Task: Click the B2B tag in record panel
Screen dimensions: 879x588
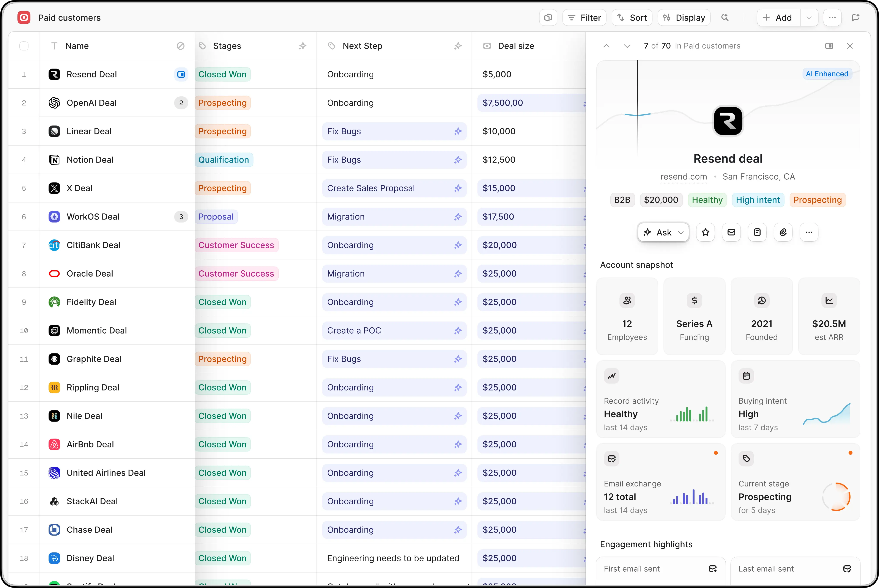Action: (x=622, y=200)
